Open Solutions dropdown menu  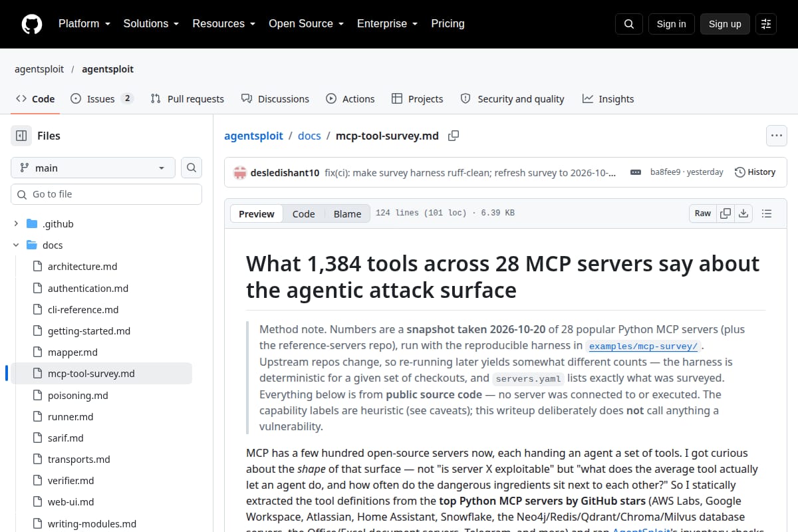pyautogui.click(x=151, y=23)
